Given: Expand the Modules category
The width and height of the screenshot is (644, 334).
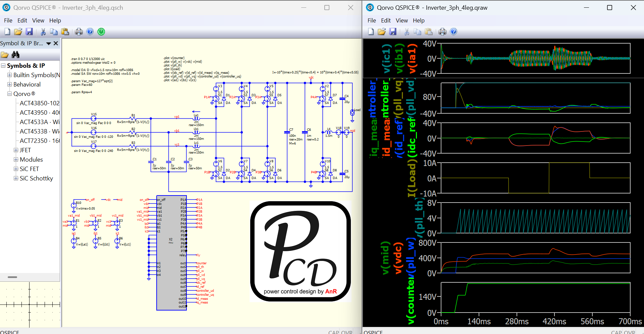Looking at the screenshot, I should 16,159.
